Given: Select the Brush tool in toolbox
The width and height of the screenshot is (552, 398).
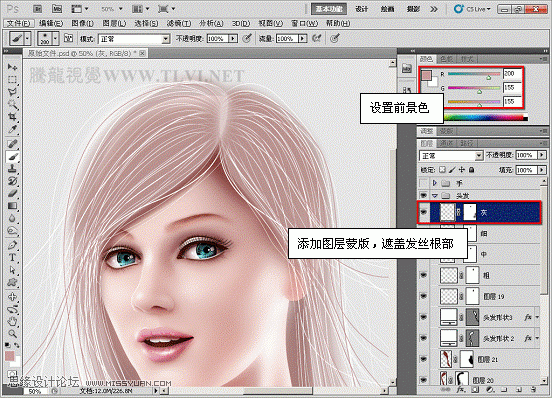Looking at the screenshot, I should (13, 156).
